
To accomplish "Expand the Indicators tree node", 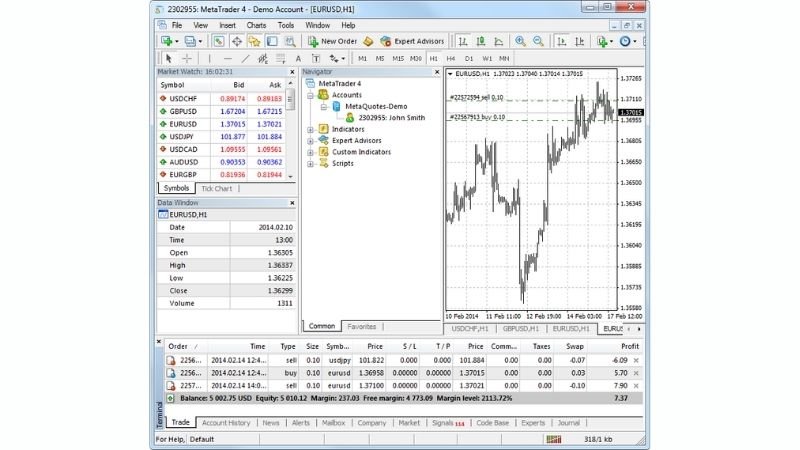I will (x=310, y=130).
